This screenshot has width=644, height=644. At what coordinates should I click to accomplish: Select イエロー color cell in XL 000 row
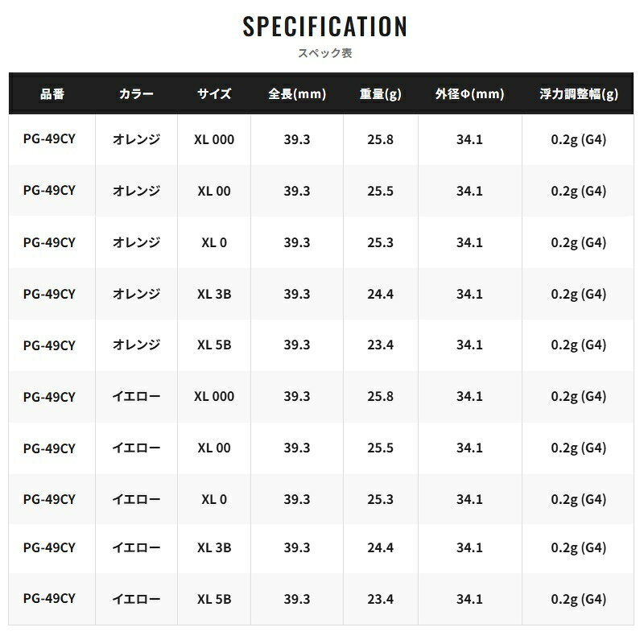click(136, 397)
